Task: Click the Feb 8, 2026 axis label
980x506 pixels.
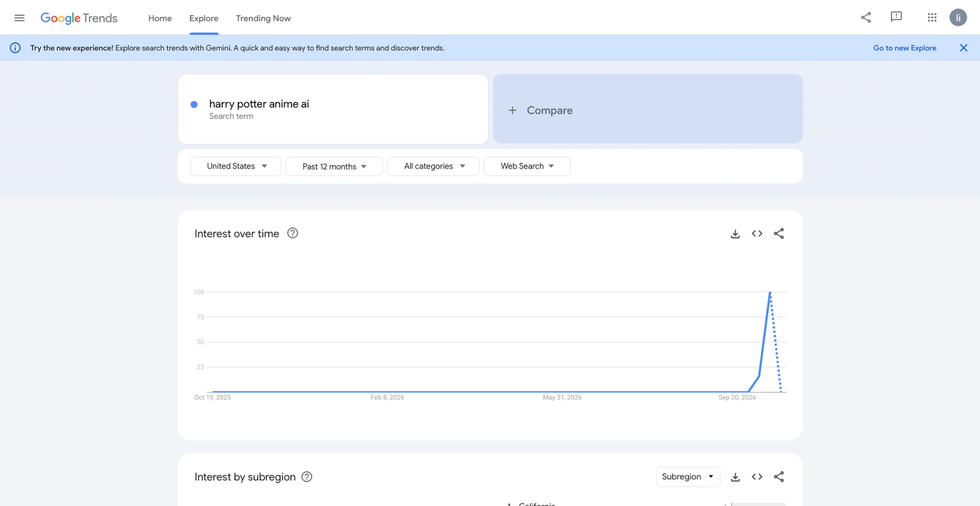Action: 387,398
